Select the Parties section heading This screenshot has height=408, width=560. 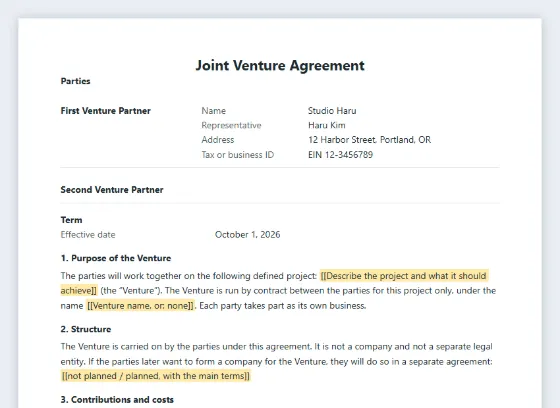(x=75, y=81)
